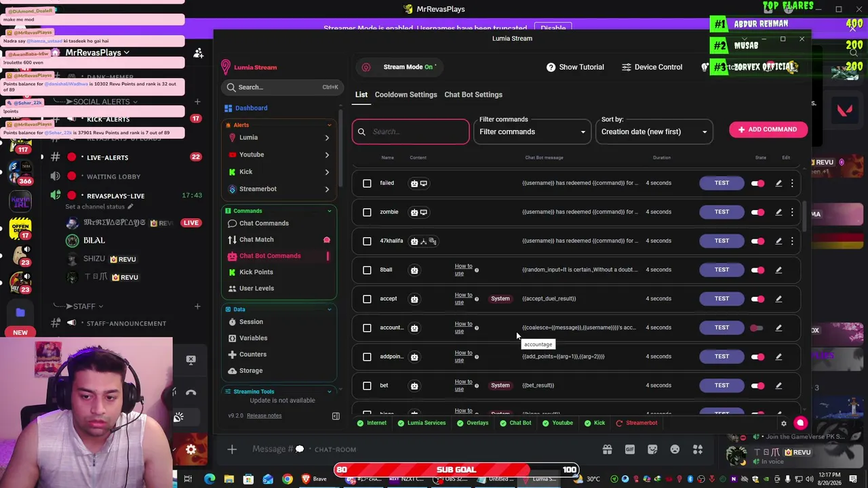Click the Chat Commands speech bubble icon
The width and height of the screenshot is (868, 488).
click(x=232, y=223)
